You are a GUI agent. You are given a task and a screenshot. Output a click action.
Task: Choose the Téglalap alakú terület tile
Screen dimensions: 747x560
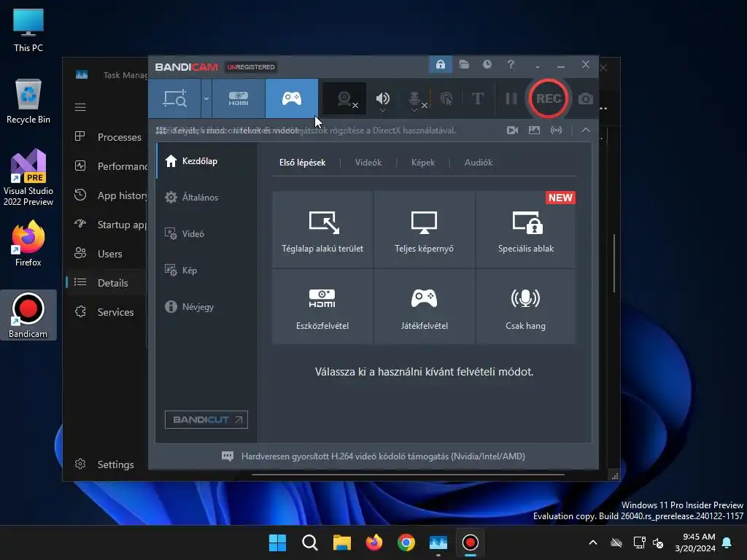[322, 230]
